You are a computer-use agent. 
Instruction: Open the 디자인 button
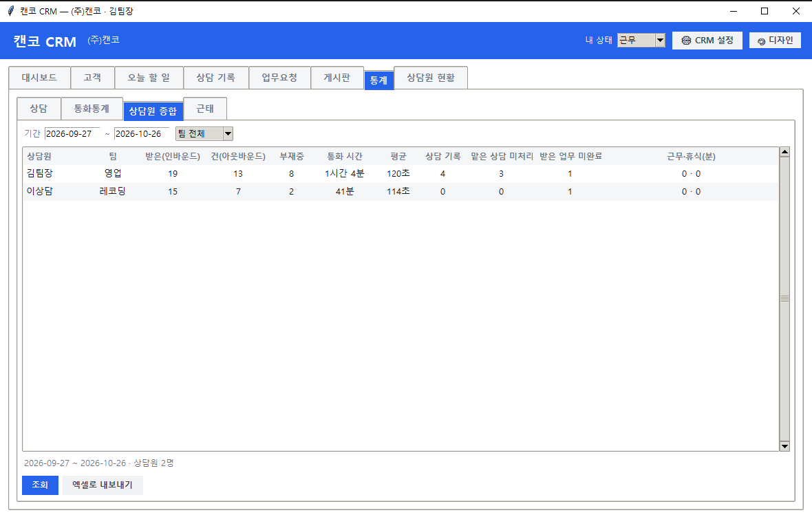click(x=776, y=41)
